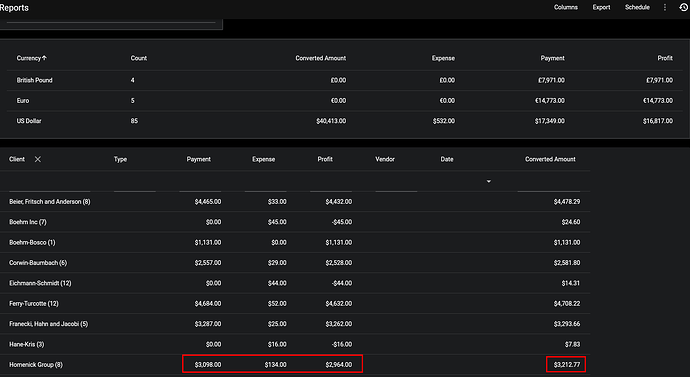This screenshot has height=377, width=690.
Task: Expand the Homenick Group row
Action: pos(36,365)
